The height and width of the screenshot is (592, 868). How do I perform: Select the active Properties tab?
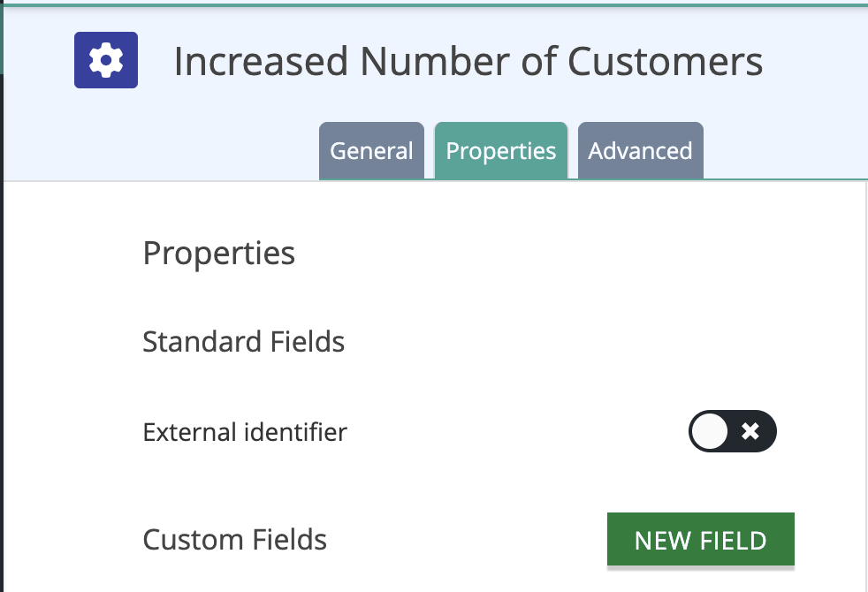coord(501,150)
